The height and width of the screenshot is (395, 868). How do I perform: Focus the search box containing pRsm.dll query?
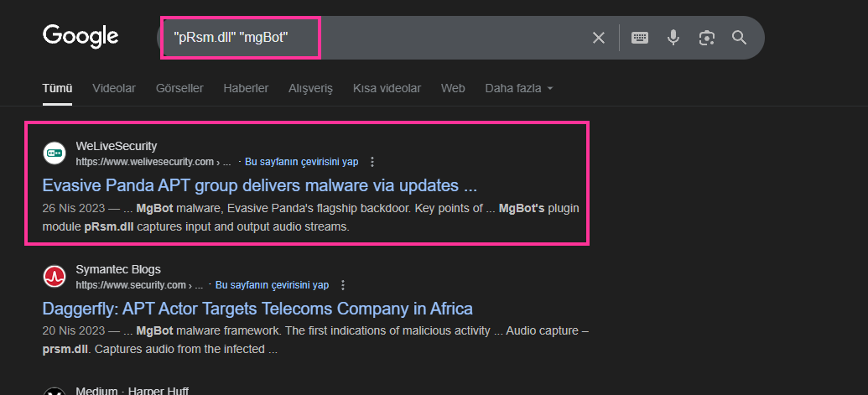tap(376, 38)
